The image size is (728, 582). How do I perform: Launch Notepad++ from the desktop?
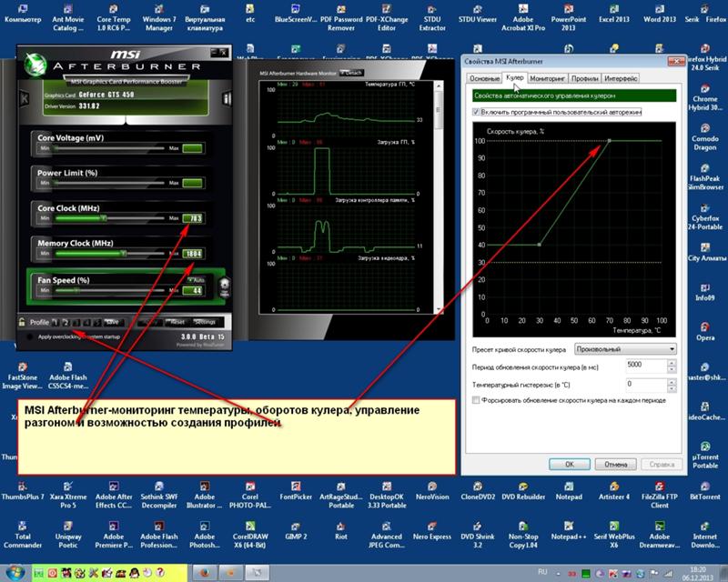click(x=568, y=531)
